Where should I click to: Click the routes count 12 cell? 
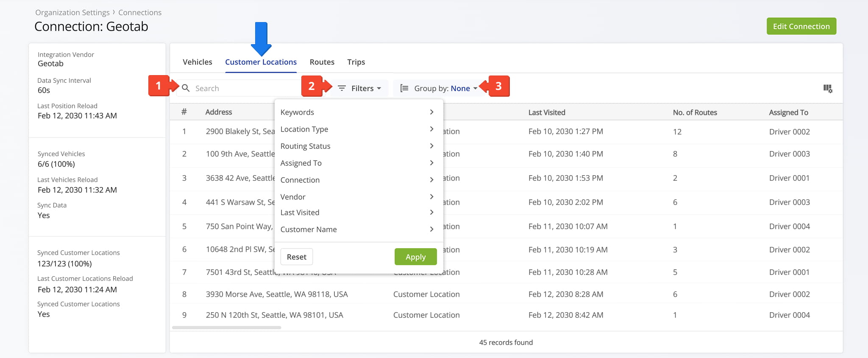click(x=677, y=132)
